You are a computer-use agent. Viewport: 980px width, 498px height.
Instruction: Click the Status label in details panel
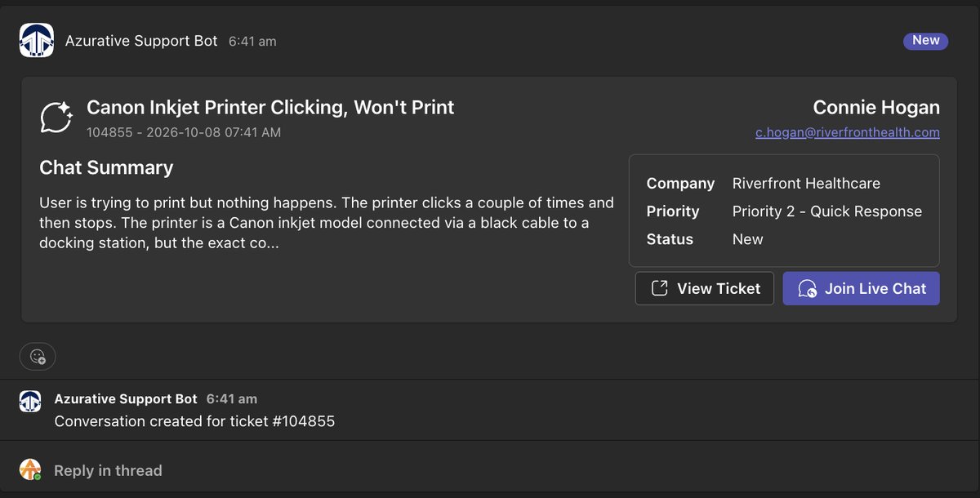(670, 239)
